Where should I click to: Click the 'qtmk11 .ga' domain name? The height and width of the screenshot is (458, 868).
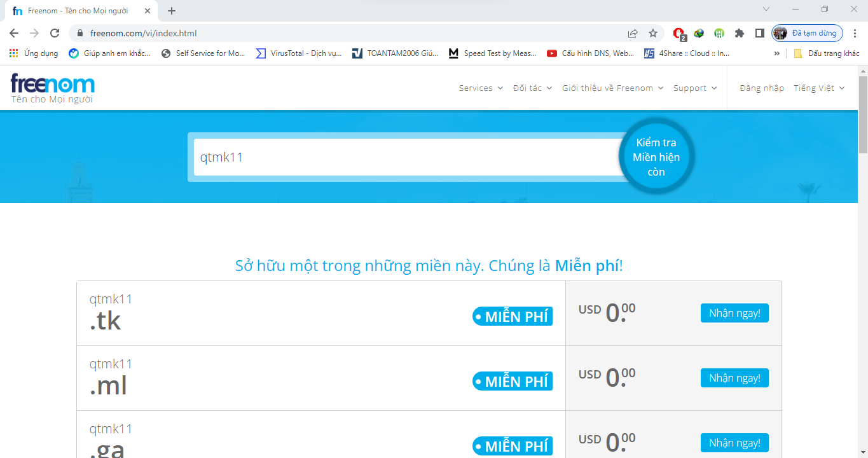[x=111, y=440]
